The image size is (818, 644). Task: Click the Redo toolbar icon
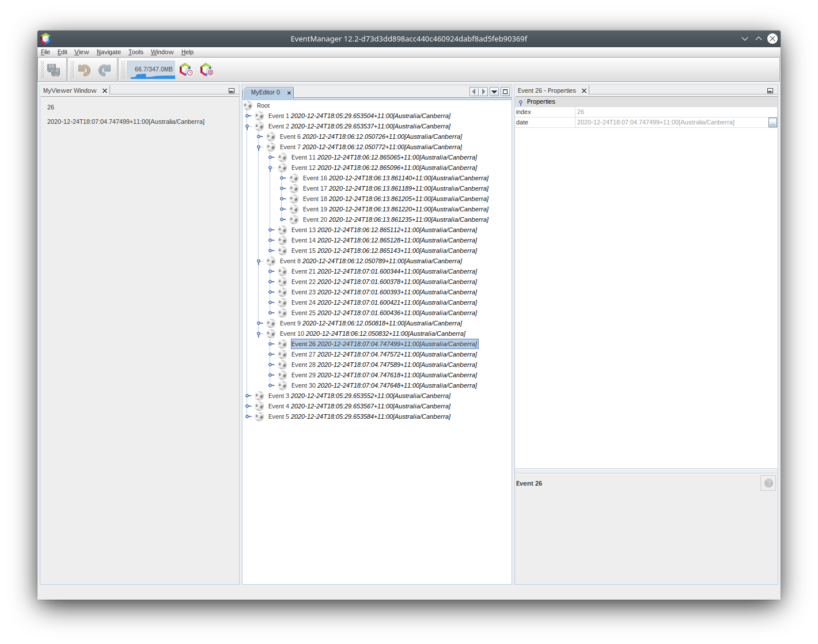coord(104,70)
